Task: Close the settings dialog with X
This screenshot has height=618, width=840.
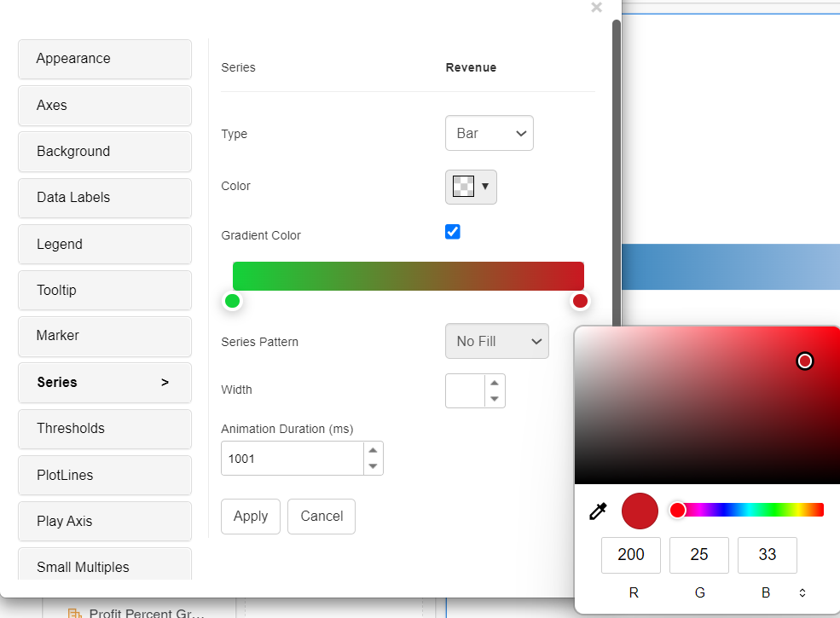Action: (x=596, y=8)
